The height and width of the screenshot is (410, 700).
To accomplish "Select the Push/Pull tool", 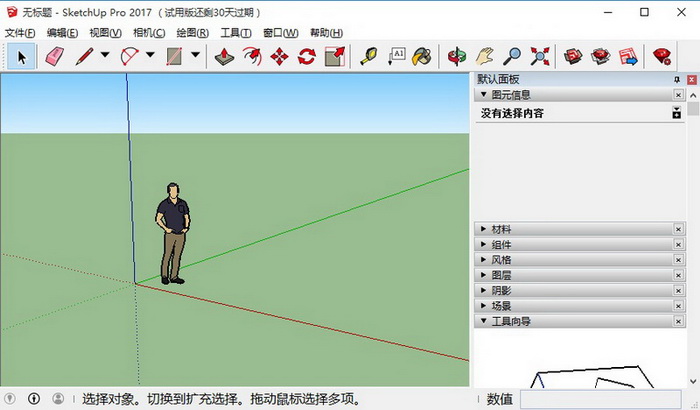I will pyautogui.click(x=224, y=57).
